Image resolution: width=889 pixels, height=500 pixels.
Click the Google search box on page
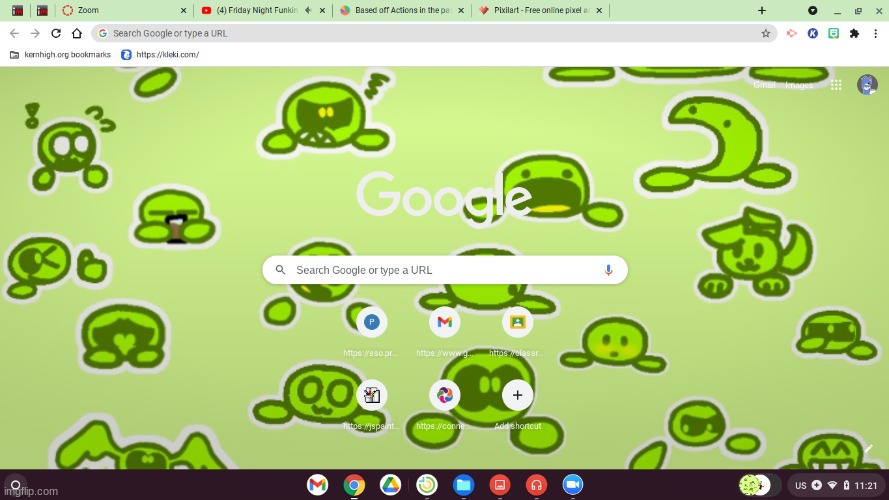click(445, 270)
